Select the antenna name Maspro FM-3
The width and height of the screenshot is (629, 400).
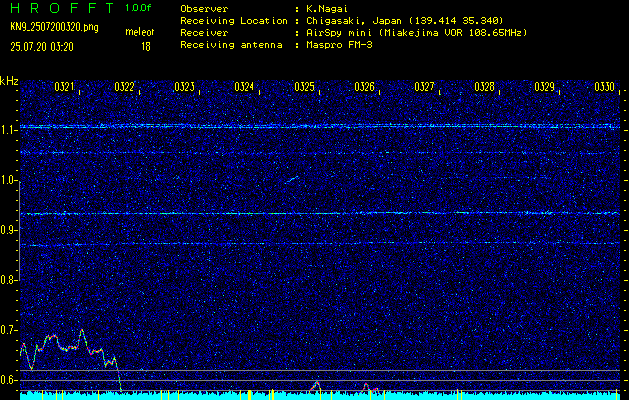coord(339,45)
